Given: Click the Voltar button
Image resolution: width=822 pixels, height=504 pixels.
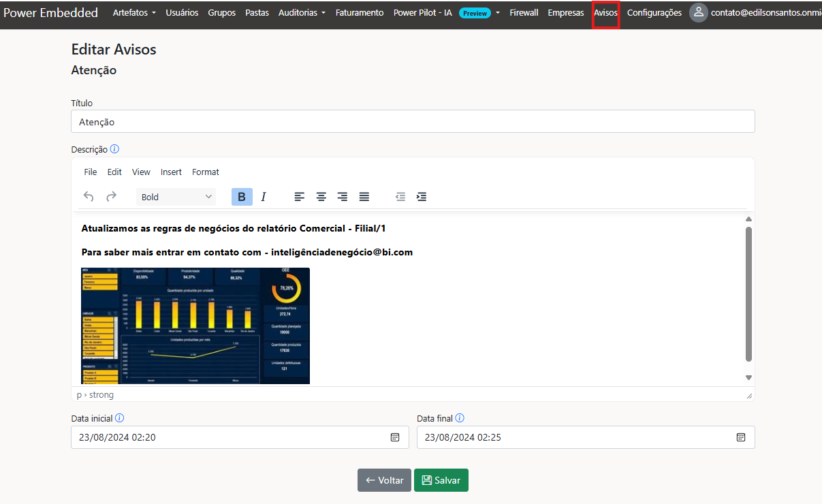Looking at the screenshot, I should click(x=384, y=480).
